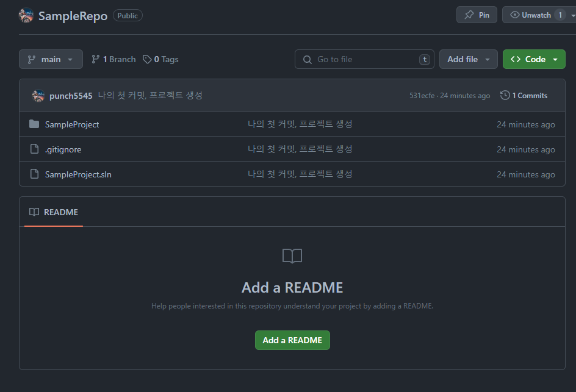Click the pushpin icon in Pin button
The image size is (576, 392).
click(469, 15)
